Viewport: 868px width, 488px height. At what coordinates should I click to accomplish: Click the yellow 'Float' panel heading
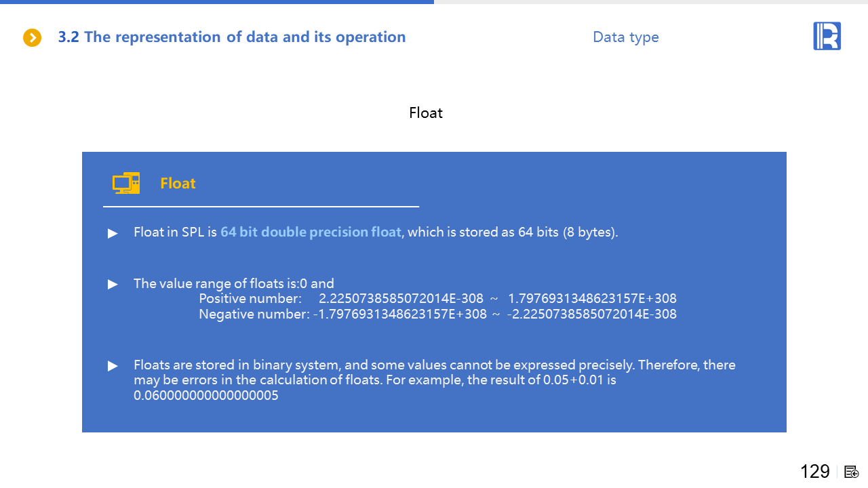[x=178, y=184]
